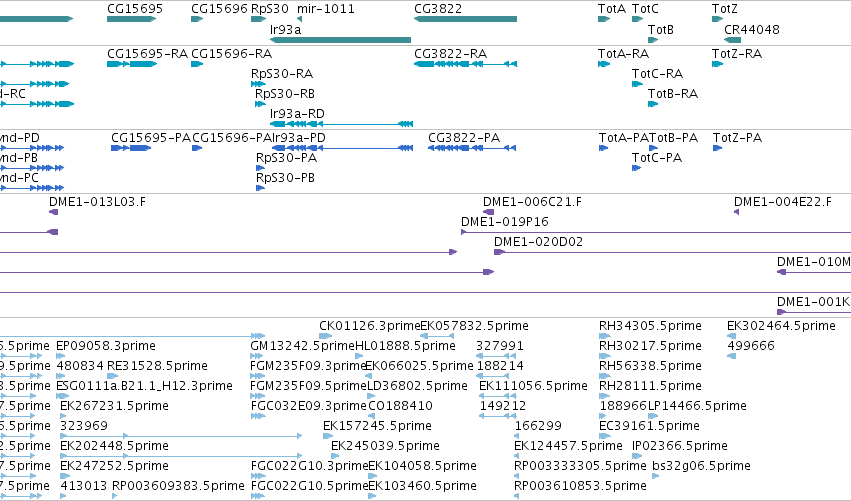Click the RpS30-PB protein label

(285, 178)
